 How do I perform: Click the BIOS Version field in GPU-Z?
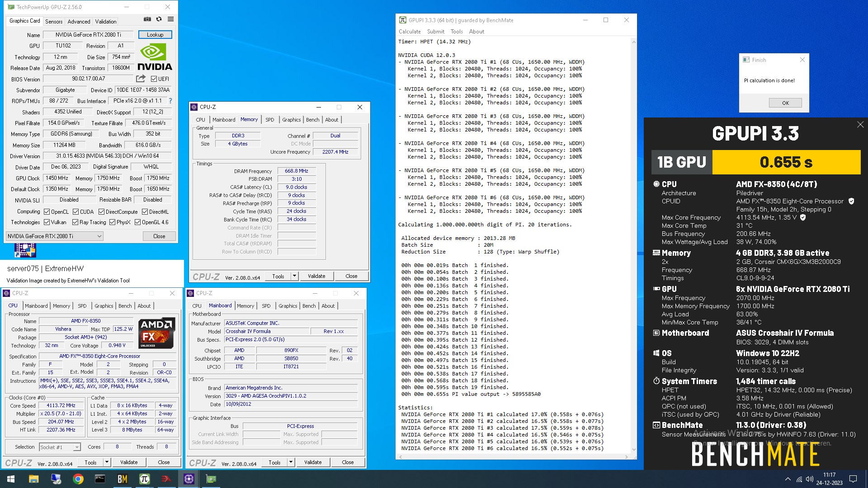[x=88, y=79]
